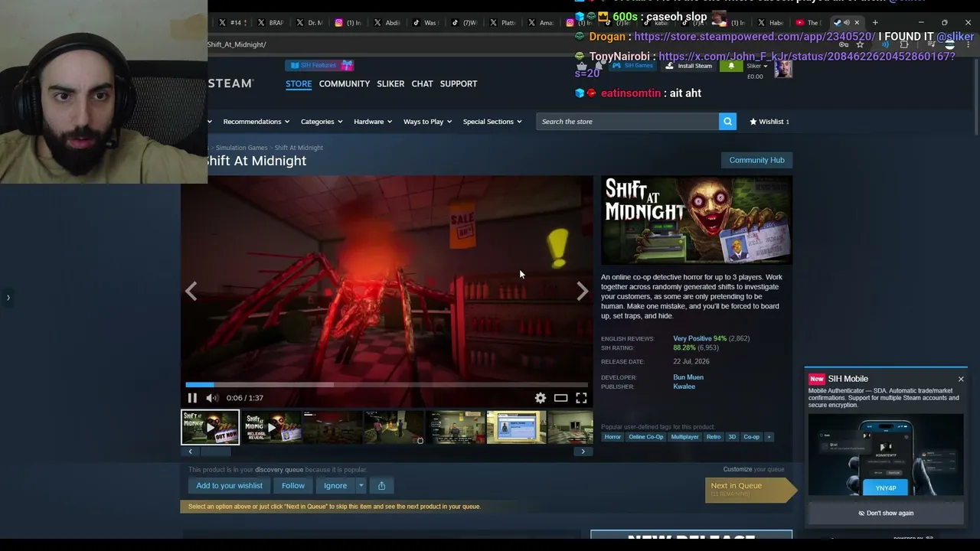Open the share icon next to Ignore
Viewport: 980px width, 551px height.
(x=381, y=485)
